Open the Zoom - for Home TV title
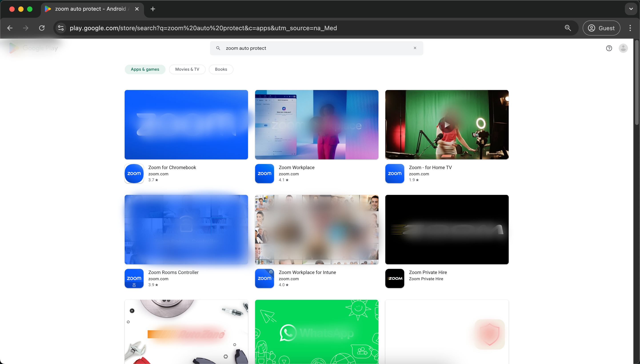The width and height of the screenshot is (640, 364). pos(430,168)
